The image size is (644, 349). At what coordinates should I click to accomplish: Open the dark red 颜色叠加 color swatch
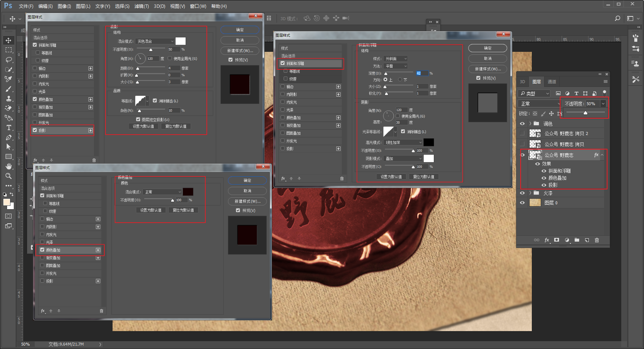(188, 192)
